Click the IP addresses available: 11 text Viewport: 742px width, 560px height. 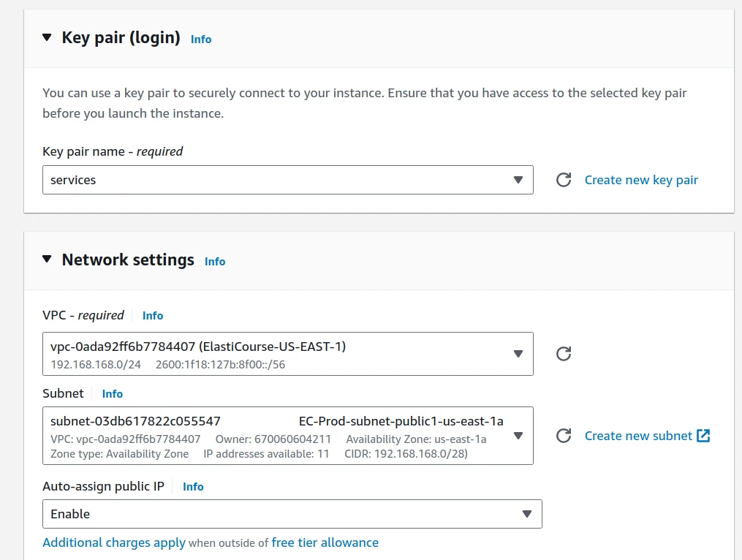[266, 454]
